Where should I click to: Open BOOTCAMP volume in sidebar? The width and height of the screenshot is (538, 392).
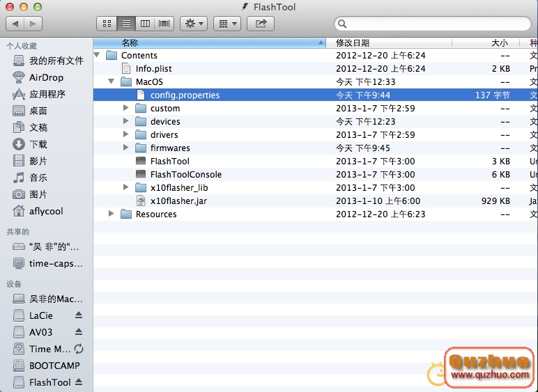click(x=46, y=366)
